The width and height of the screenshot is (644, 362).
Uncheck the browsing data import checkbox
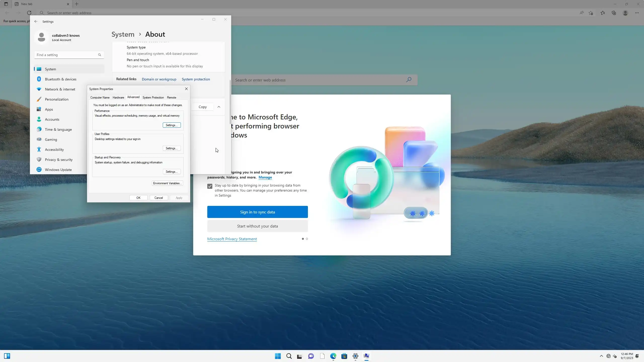(x=210, y=186)
